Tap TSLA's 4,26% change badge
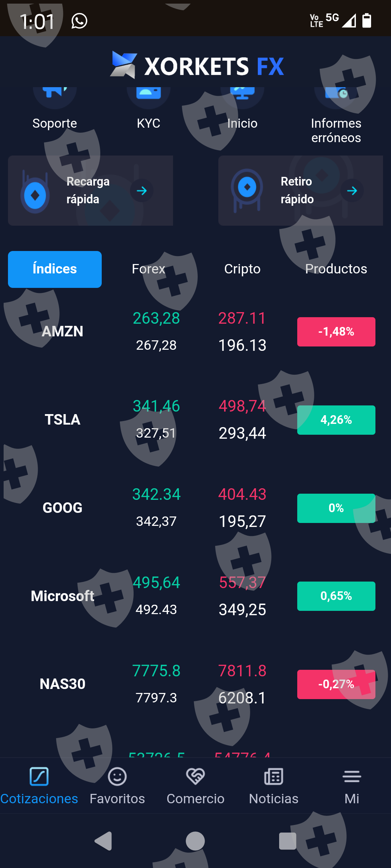Viewport: 391px width, 868px height. pyautogui.click(x=336, y=420)
